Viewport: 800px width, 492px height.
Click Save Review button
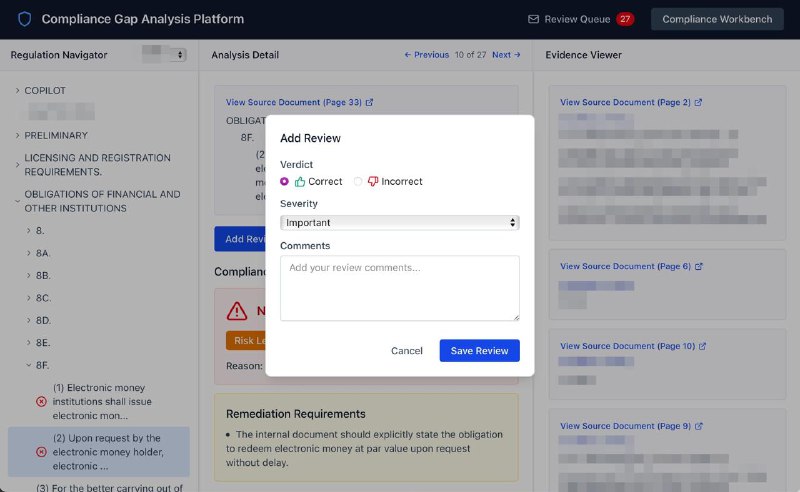point(480,351)
